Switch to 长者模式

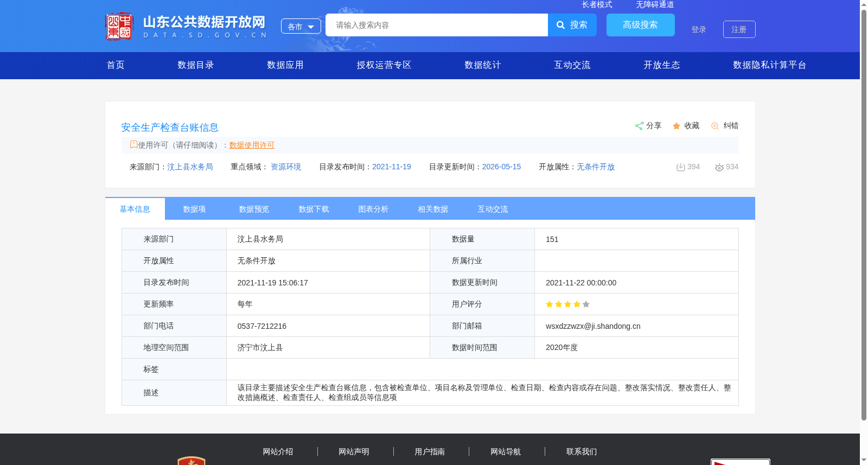coord(597,4)
